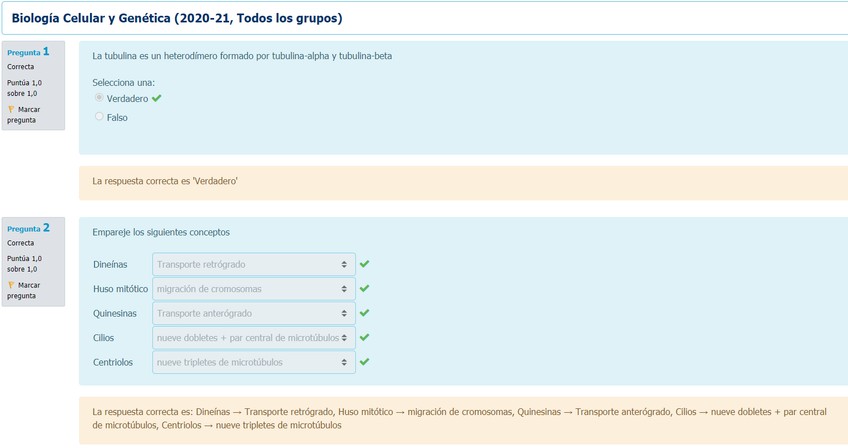This screenshot has width=848, height=448.
Task: Click the tubulina heterodímero question text
Action: tap(242, 56)
